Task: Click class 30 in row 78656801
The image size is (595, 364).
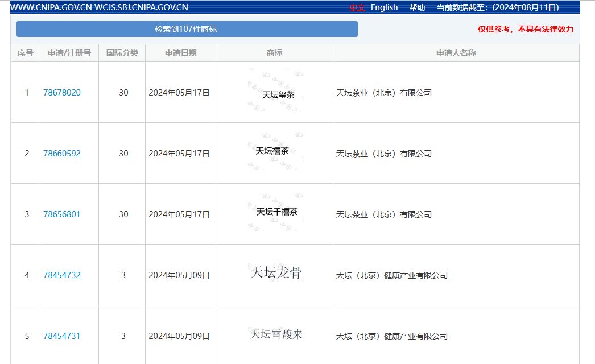Action: pyautogui.click(x=123, y=214)
